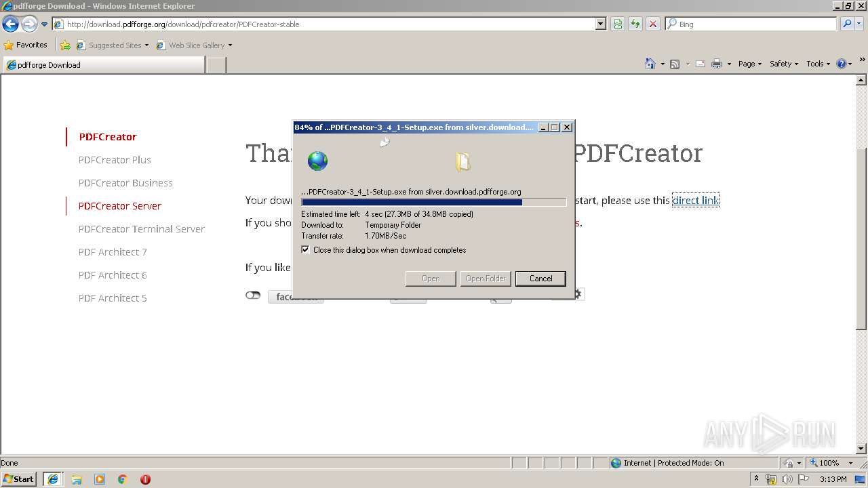Select the pdfforge Download tab
The width and height of the screenshot is (868, 488).
click(x=103, y=65)
